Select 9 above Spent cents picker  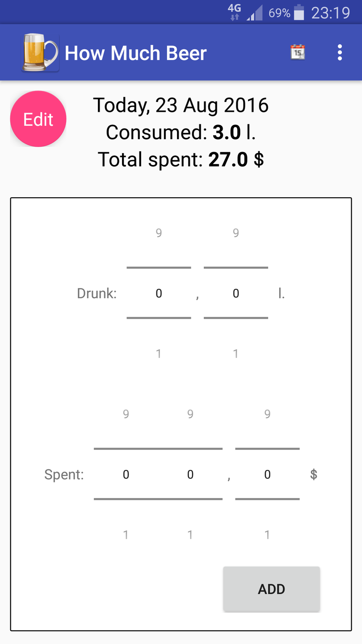pos(267,414)
